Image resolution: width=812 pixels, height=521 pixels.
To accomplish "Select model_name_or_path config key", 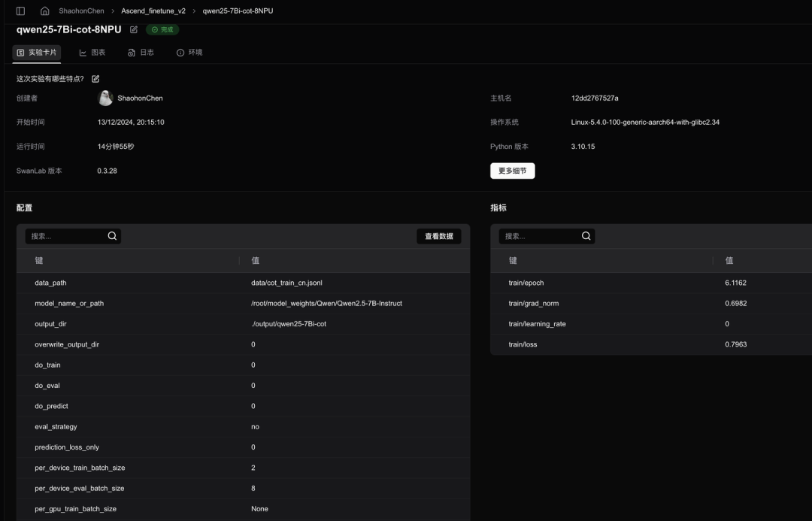I will (x=69, y=304).
